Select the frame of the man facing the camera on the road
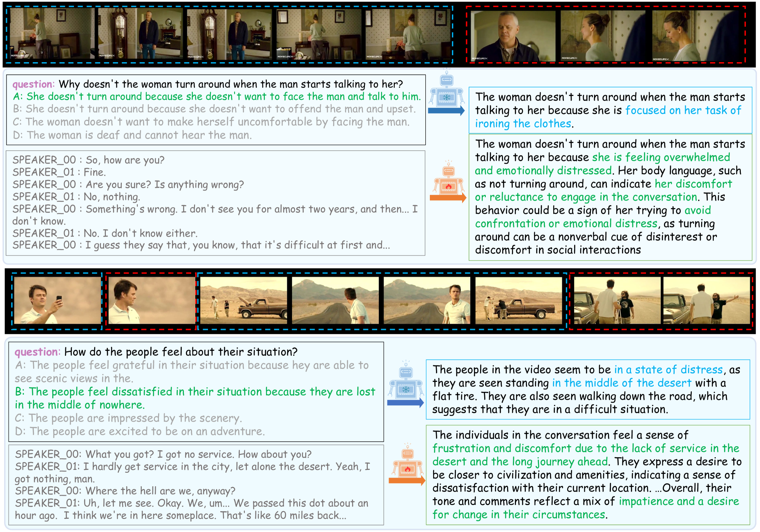This screenshot has height=532, width=760. click(427, 300)
